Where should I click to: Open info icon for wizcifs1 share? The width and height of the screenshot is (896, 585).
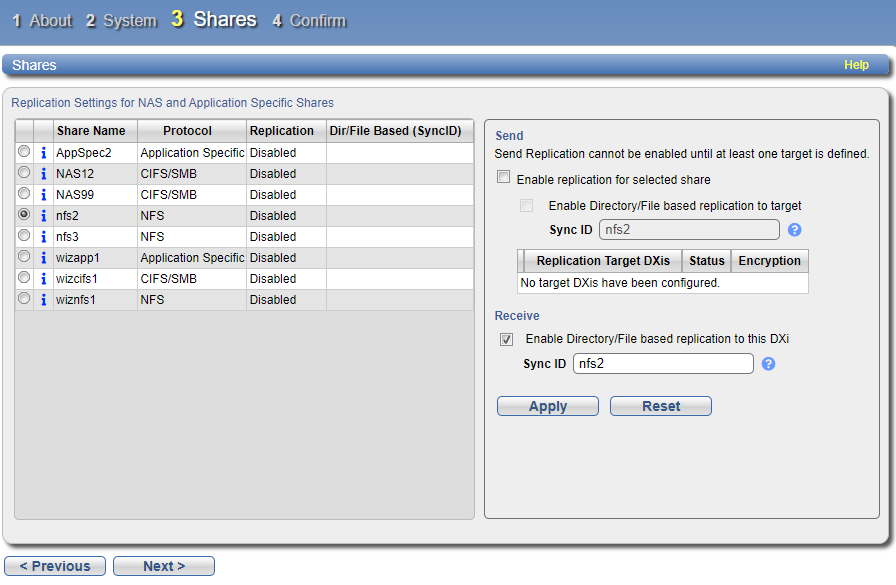click(44, 279)
